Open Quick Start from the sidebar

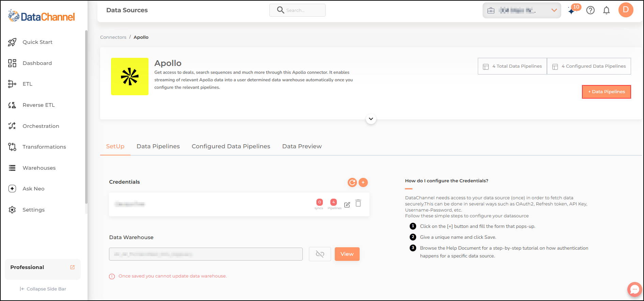click(x=37, y=42)
